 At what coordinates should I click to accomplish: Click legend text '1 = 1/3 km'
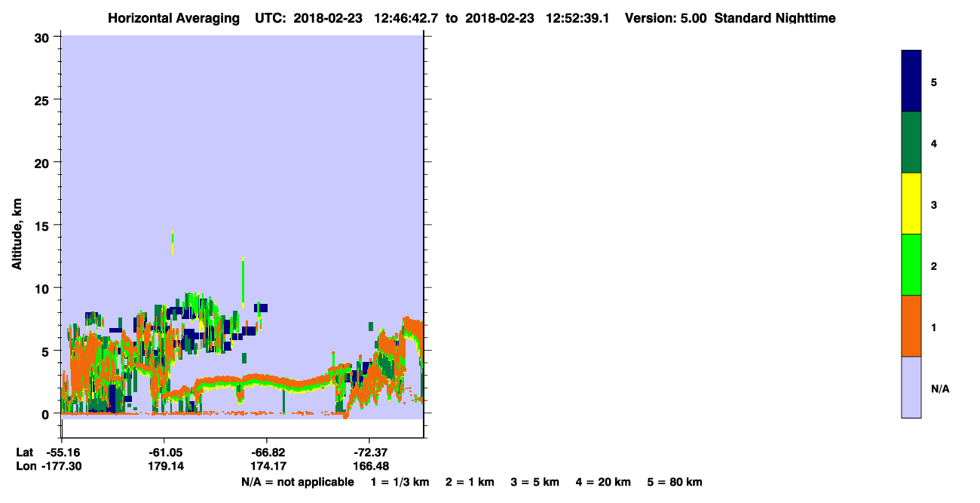[x=400, y=483]
